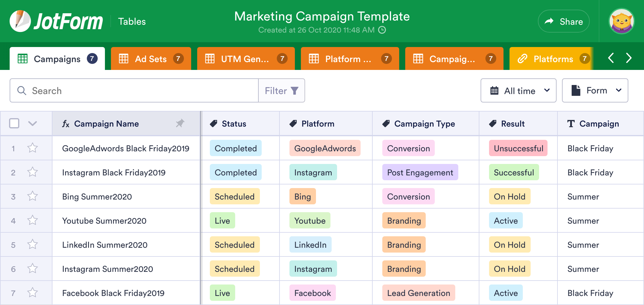
Task: Expand the row selection chevron next to header checkbox
Action: click(33, 123)
